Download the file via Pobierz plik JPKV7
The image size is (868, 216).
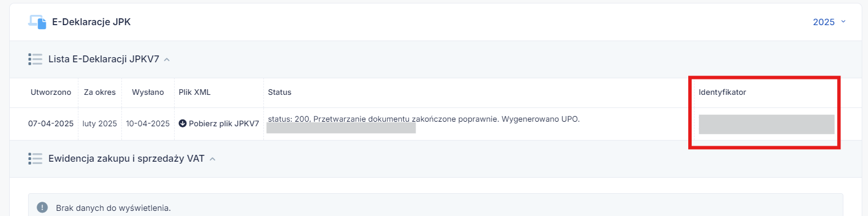pos(219,123)
